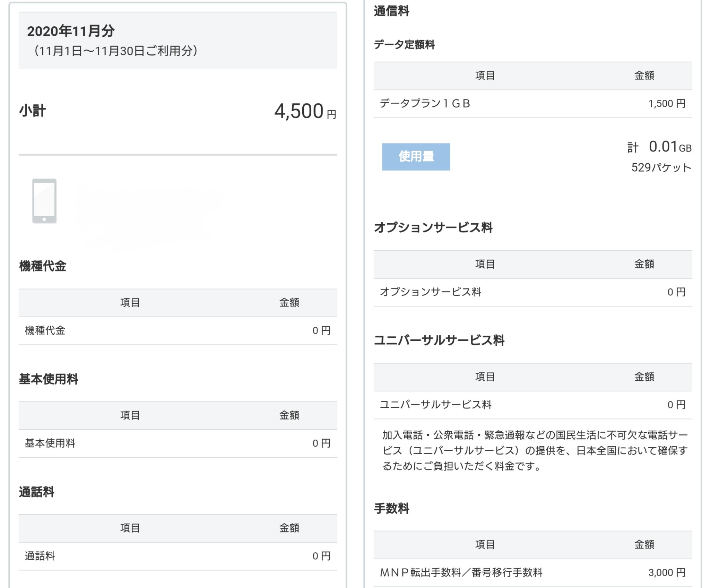Image resolution: width=710 pixels, height=588 pixels.
Task: Click the データプラン1GB row
Action: click(x=532, y=104)
